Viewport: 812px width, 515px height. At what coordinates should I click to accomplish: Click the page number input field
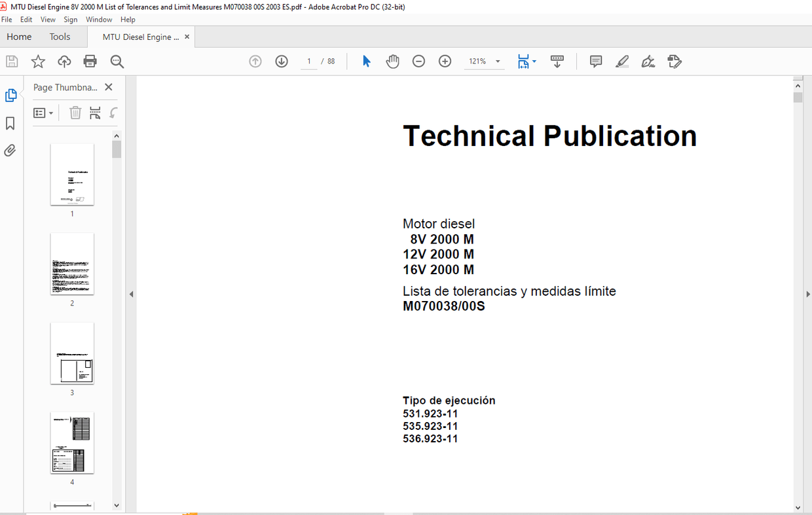point(309,62)
